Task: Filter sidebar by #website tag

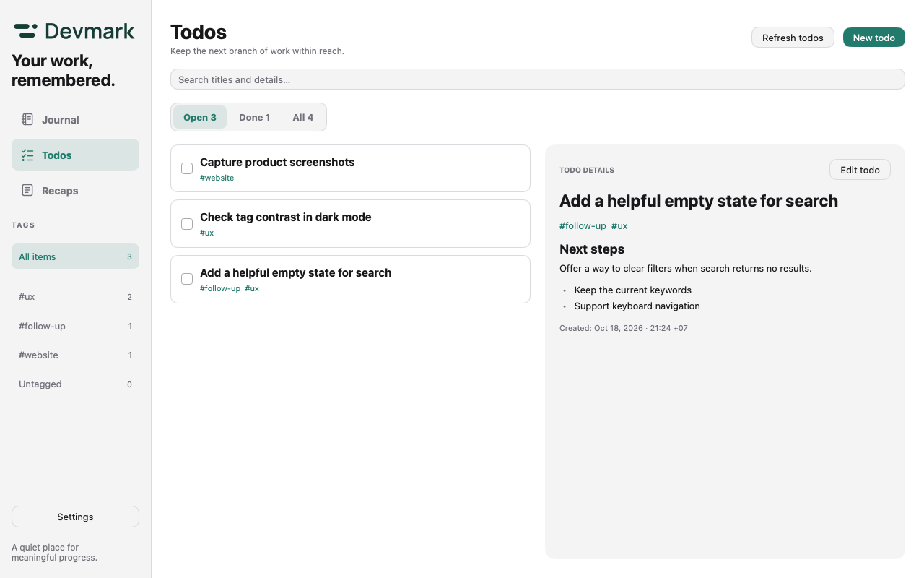Action: (75, 355)
